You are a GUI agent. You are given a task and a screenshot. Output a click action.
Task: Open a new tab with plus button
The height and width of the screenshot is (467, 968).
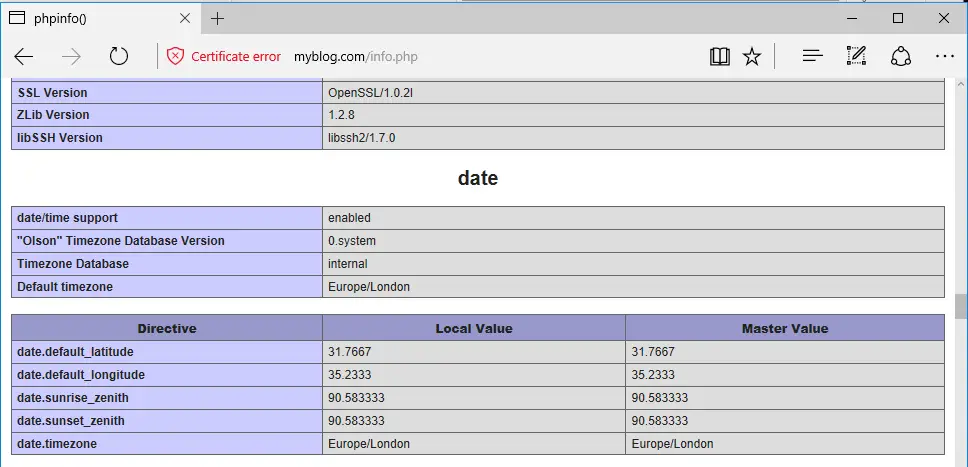217,19
